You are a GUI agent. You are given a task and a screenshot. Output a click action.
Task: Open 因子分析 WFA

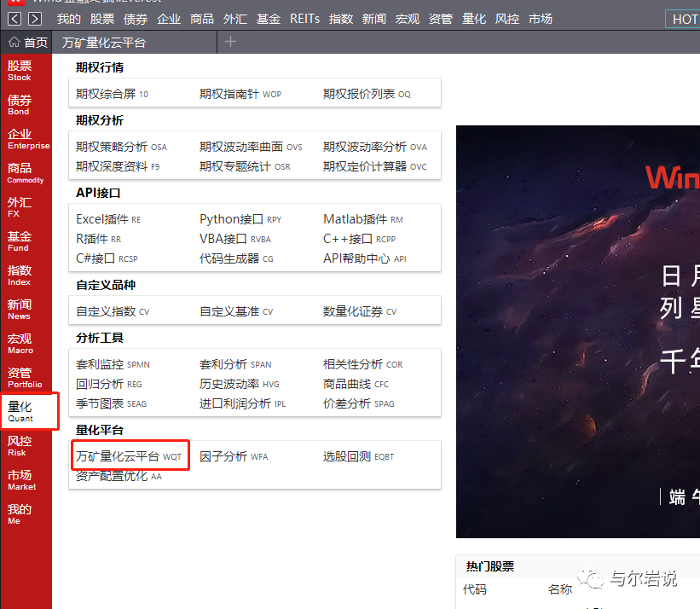234,456
